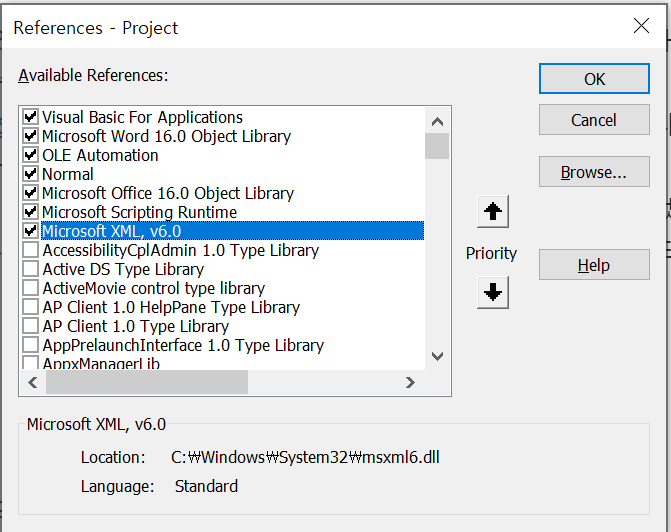This screenshot has height=532, width=671.
Task: Select the 'Visual Basic For Applications' row text
Action: click(x=143, y=117)
